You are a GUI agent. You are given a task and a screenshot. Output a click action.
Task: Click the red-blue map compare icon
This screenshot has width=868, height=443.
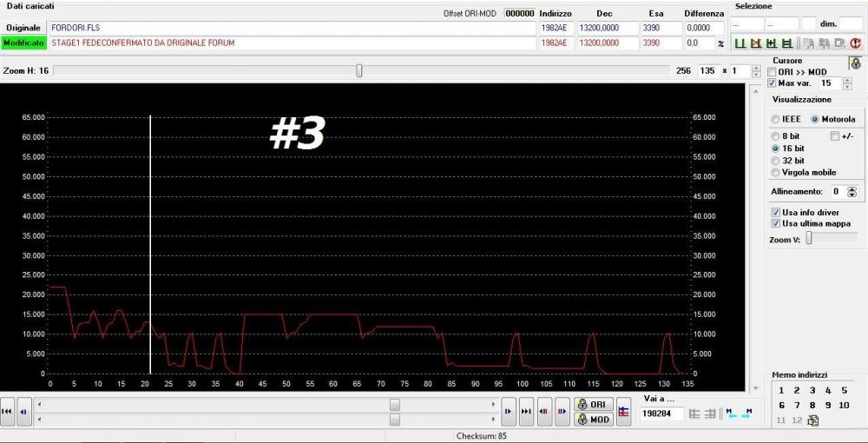tap(623, 412)
